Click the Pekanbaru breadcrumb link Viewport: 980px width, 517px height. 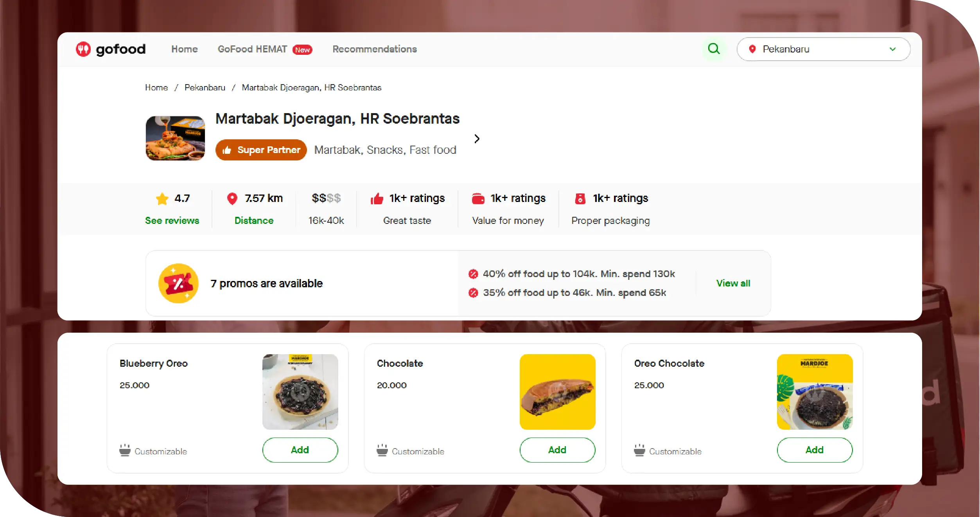205,88
